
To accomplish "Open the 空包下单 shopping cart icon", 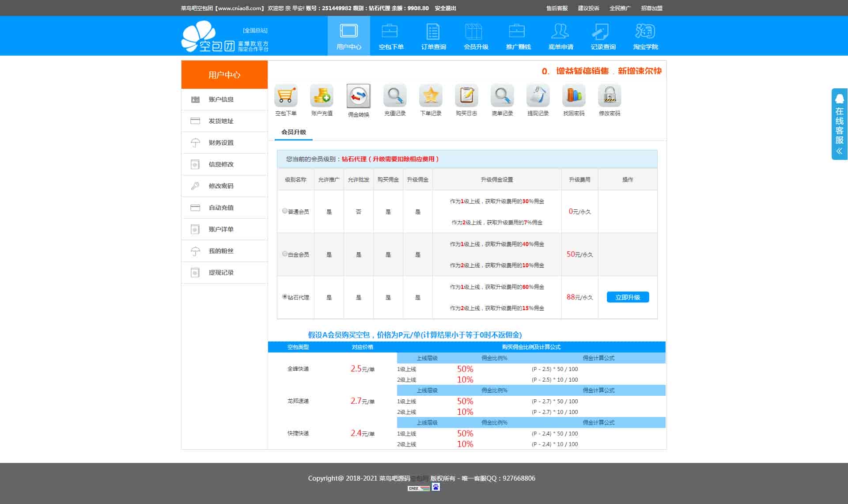I will click(286, 96).
